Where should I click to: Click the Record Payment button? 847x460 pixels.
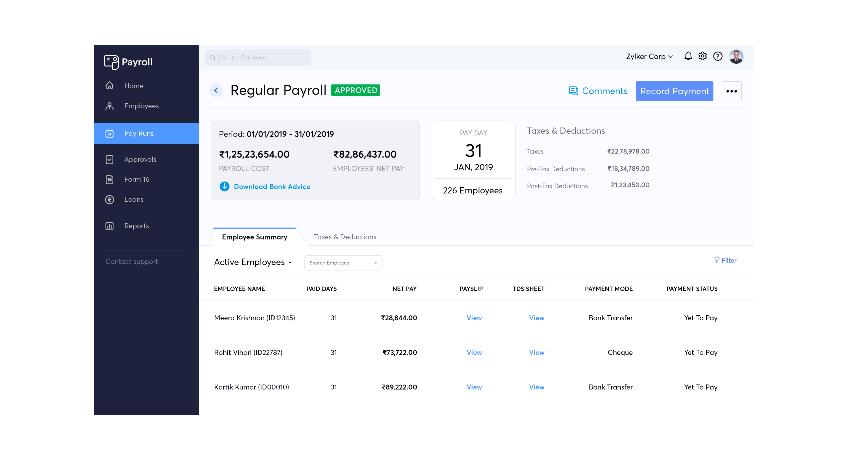point(674,91)
